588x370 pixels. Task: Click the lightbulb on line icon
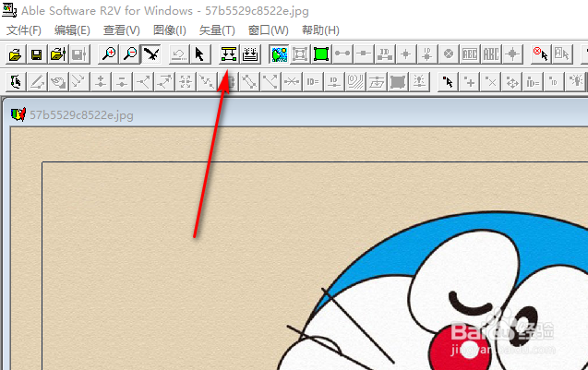click(x=419, y=82)
